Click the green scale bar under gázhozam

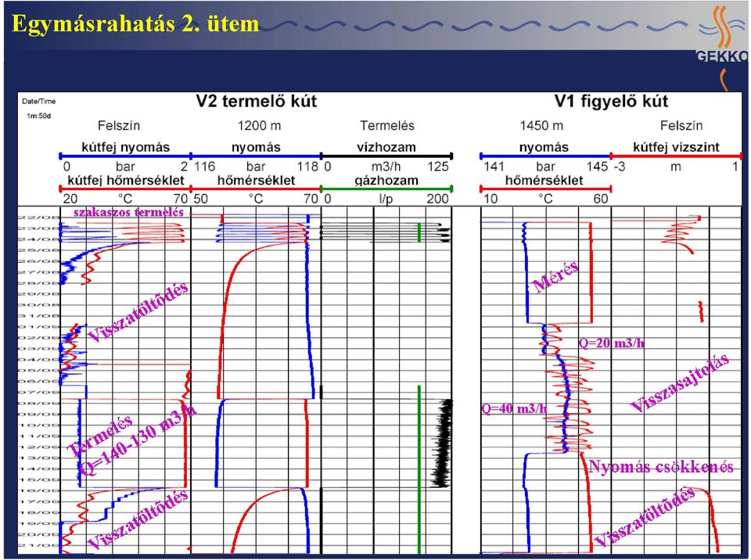tap(386, 188)
